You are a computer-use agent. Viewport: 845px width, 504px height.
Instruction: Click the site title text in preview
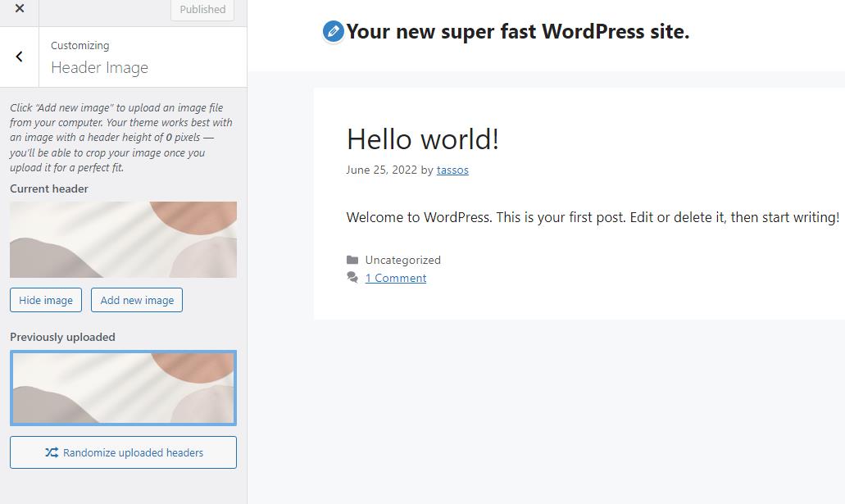click(x=517, y=31)
